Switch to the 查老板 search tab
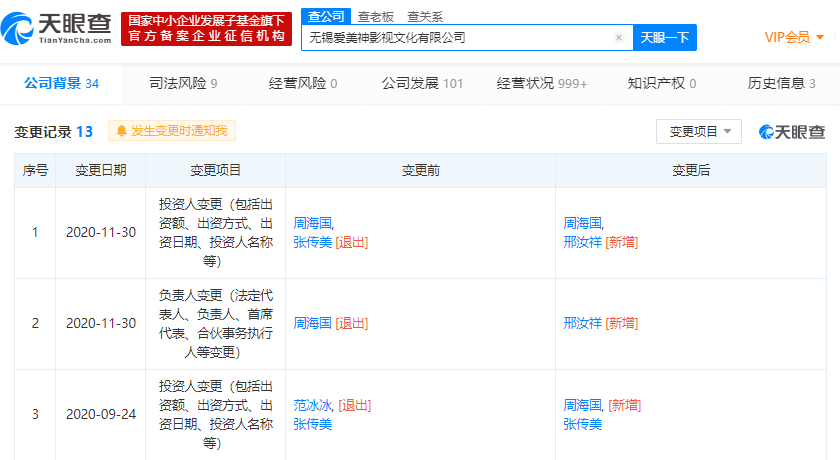This screenshot has height=460, width=840. tap(375, 17)
